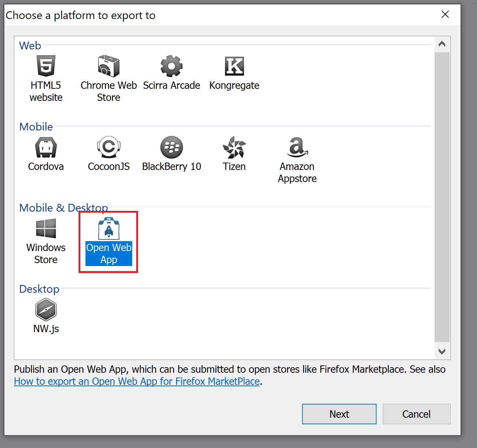
Task: Click the vertical scrollbar thumb
Action: [x=442, y=197]
